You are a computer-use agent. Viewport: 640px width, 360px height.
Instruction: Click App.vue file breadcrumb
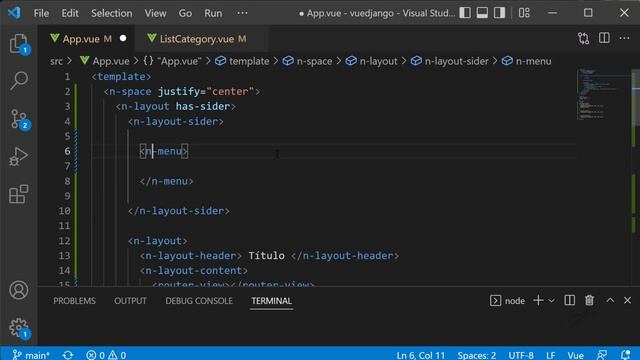click(x=105, y=61)
